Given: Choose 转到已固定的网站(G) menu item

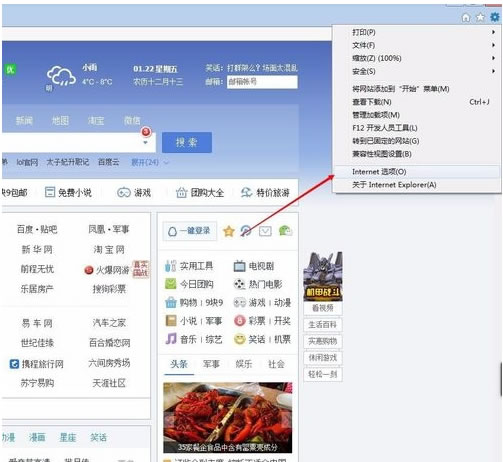Looking at the screenshot, I should pyautogui.click(x=417, y=141).
